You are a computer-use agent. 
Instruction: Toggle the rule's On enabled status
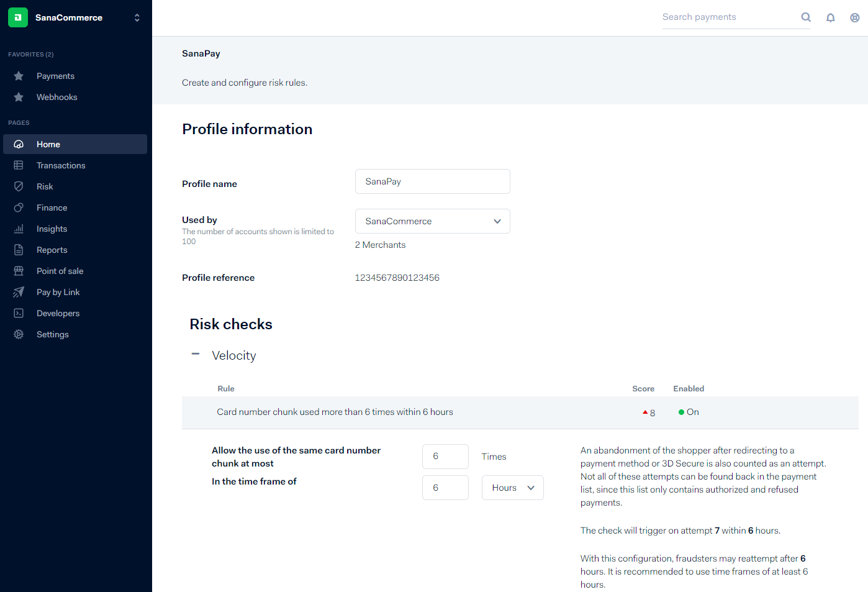coord(689,412)
